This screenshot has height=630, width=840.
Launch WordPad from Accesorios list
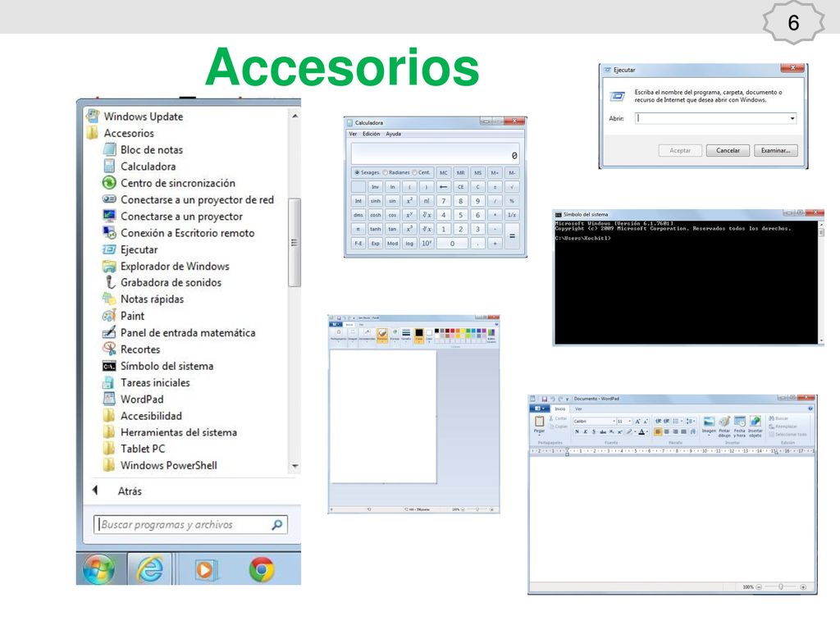pyautogui.click(x=133, y=399)
